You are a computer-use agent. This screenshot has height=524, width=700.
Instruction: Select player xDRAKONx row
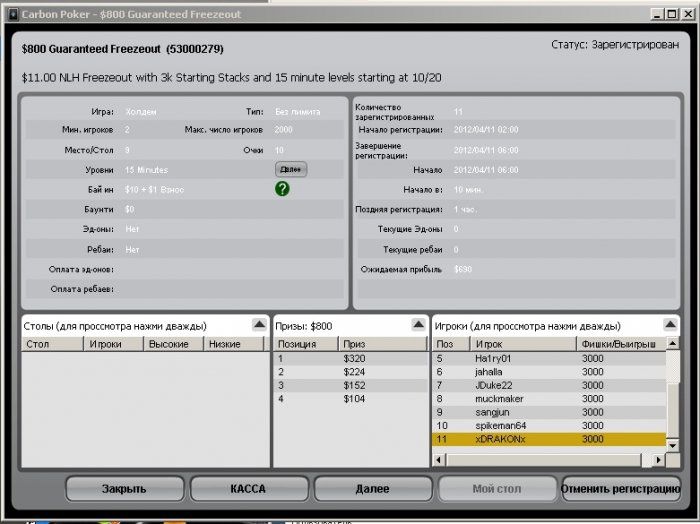(549, 439)
